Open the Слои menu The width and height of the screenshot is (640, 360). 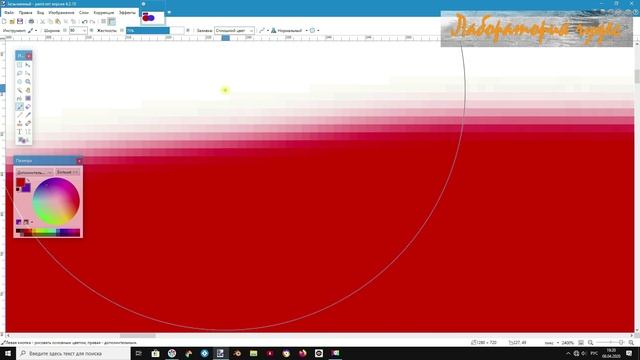84,13
